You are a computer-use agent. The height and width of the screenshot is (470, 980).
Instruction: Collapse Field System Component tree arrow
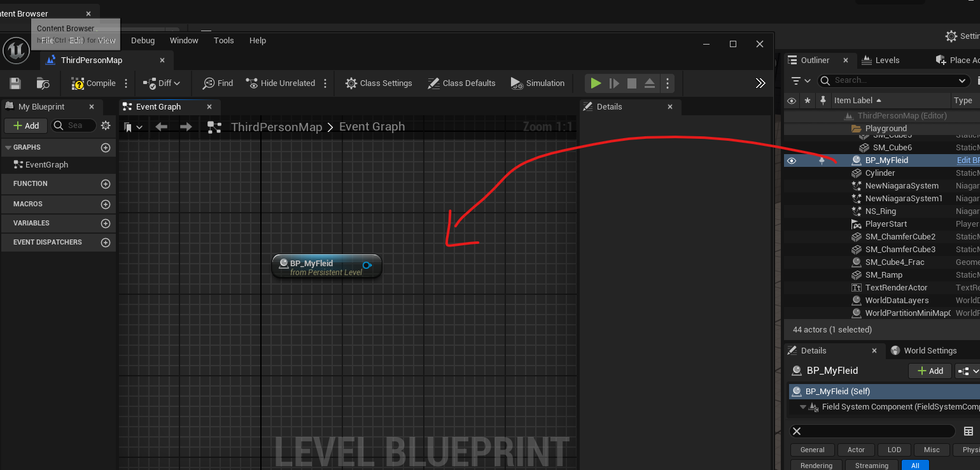803,407
